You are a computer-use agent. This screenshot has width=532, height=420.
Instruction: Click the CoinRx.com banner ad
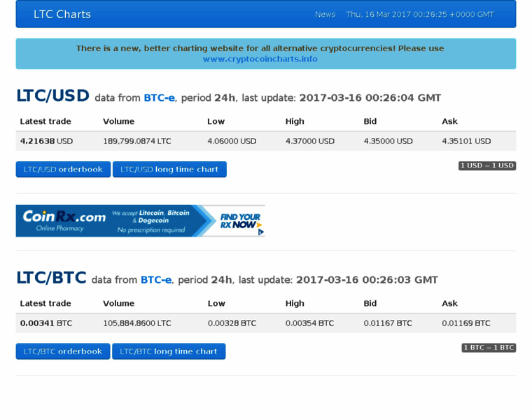coord(140,221)
